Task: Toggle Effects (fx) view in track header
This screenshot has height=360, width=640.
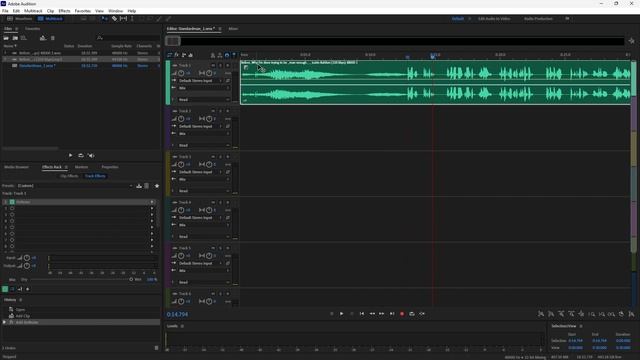Action: (x=177, y=55)
